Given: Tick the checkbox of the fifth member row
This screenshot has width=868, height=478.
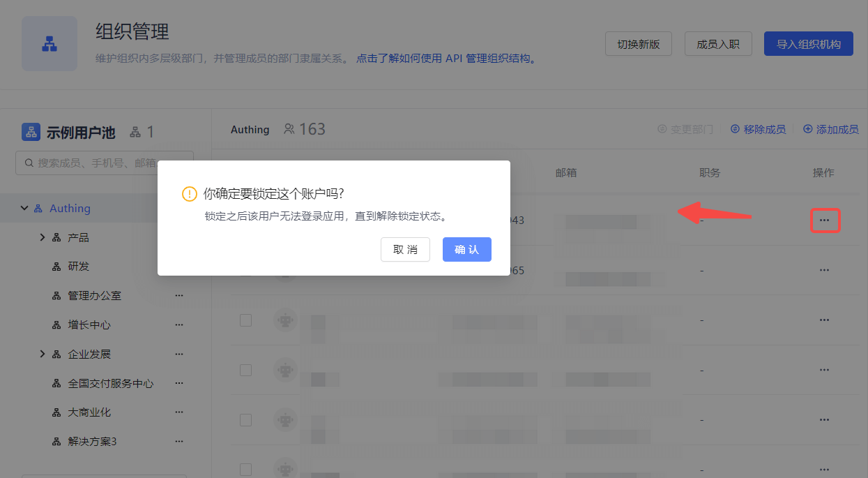Looking at the screenshot, I should click(x=245, y=420).
